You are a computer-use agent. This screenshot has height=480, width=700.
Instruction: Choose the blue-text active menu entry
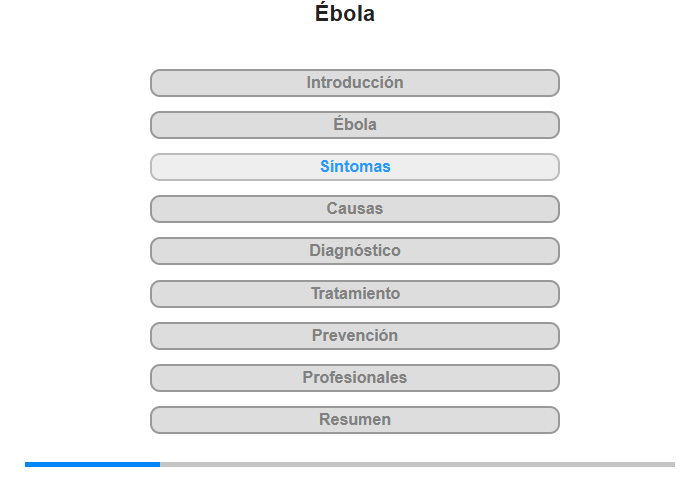[x=354, y=167]
